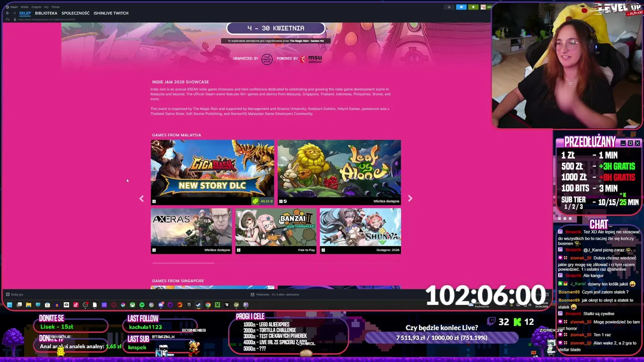Click the 'Free to Play' label
The width and height of the screenshot is (644, 362).
[306, 250]
